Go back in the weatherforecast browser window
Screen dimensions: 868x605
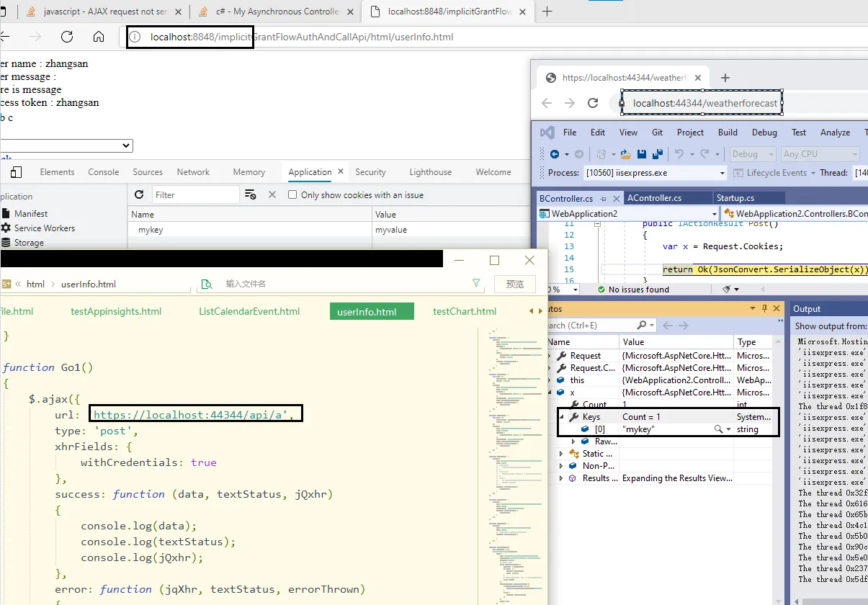pyautogui.click(x=547, y=103)
